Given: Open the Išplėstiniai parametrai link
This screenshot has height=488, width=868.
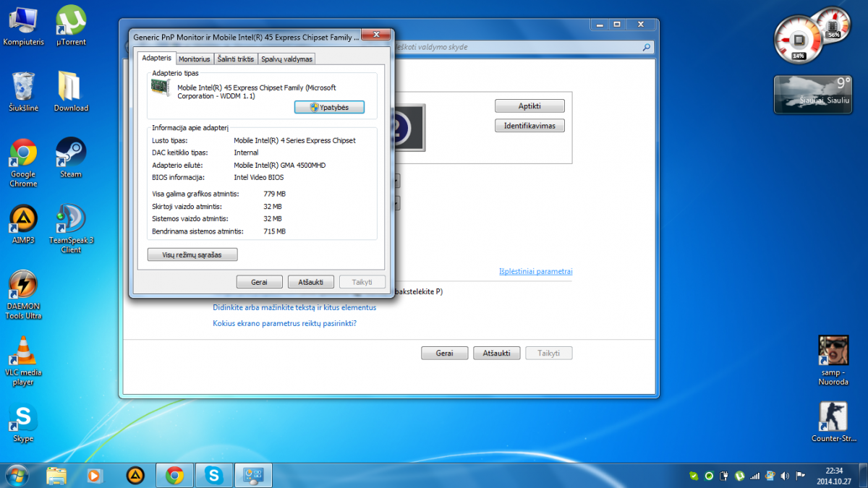Looking at the screenshot, I should (x=535, y=272).
